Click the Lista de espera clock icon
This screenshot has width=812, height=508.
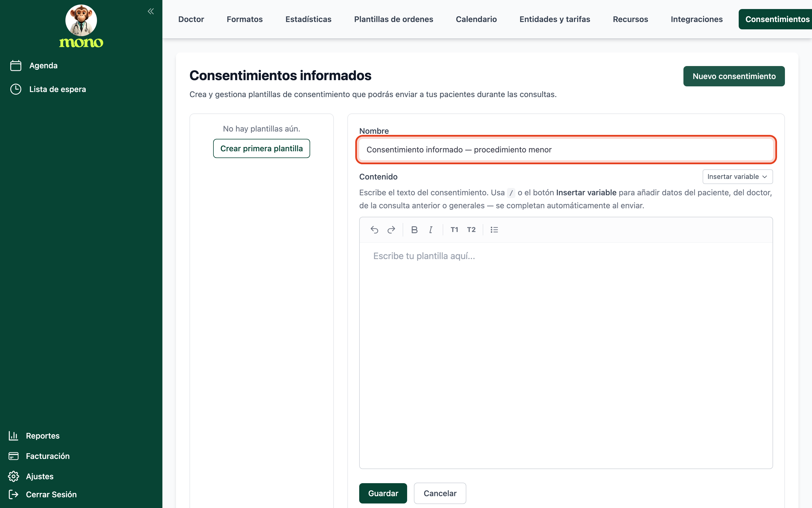16,89
